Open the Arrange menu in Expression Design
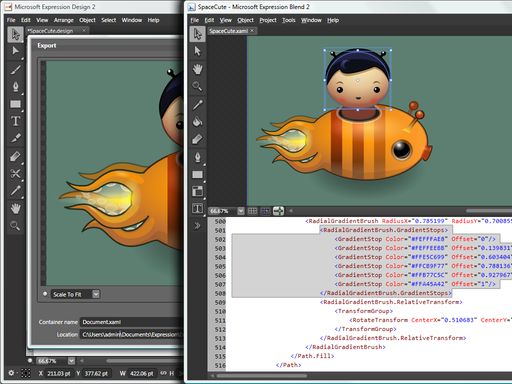Viewport: 512px width, 384px height. point(64,20)
